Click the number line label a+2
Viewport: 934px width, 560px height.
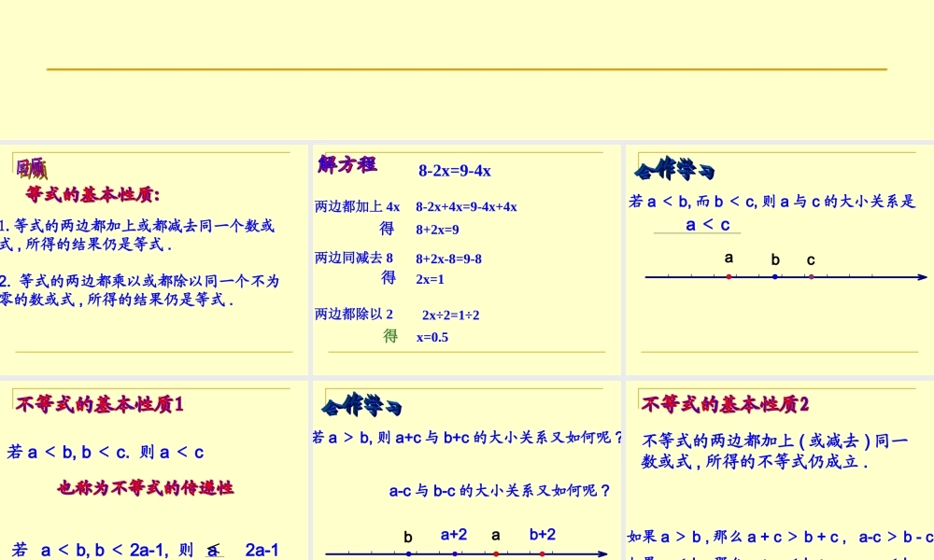pyautogui.click(x=453, y=535)
